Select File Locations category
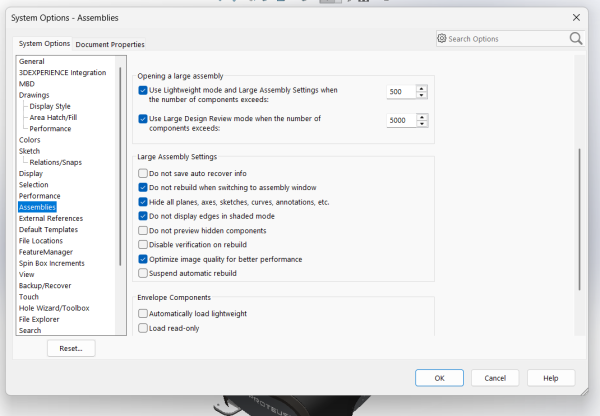The width and height of the screenshot is (600, 416). (x=41, y=241)
